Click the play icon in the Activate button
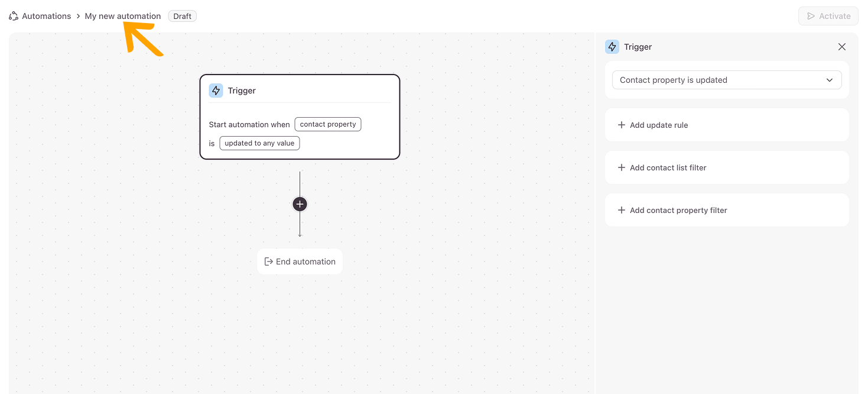The height and width of the screenshot is (394, 868). tap(811, 16)
